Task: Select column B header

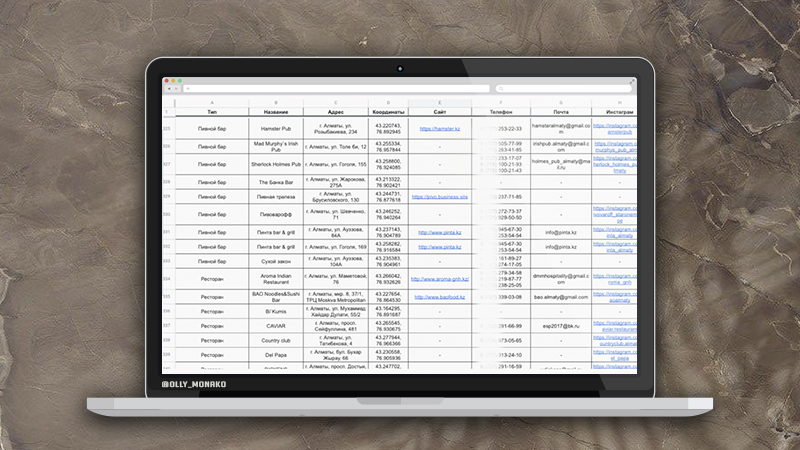Action: point(276,103)
